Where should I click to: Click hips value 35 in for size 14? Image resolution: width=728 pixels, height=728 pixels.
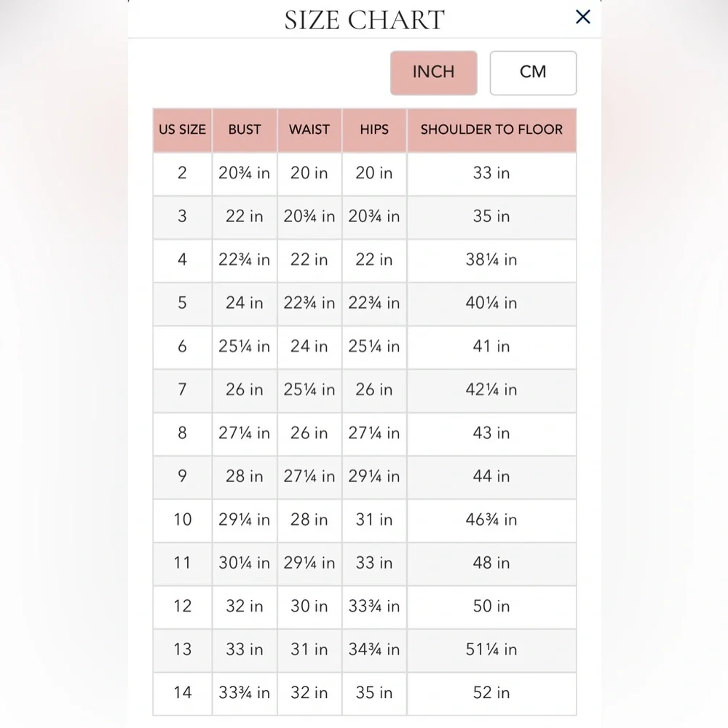(x=374, y=693)
